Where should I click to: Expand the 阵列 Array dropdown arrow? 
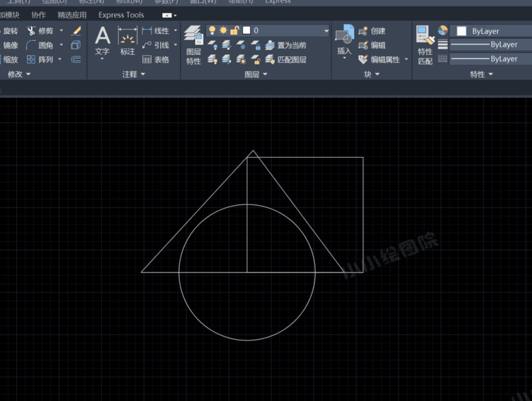[x=60, y=59]
